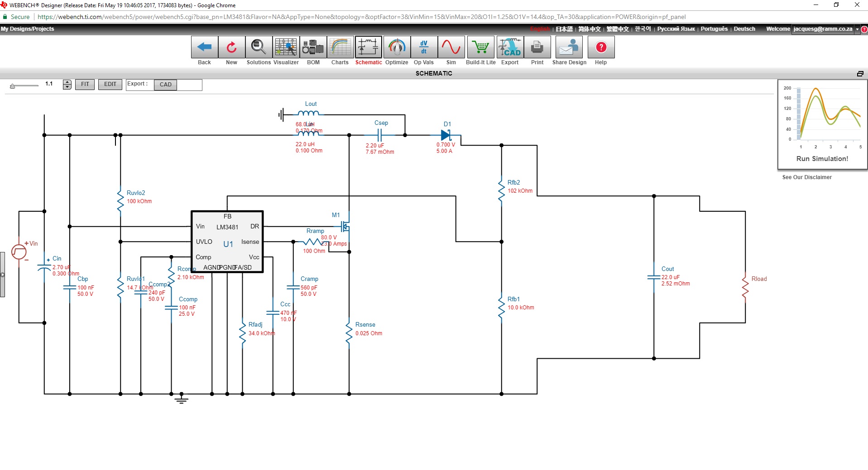The image size is (868, 470).
Task: Click the Vin voltage source symbol
Action: [19, 252]
